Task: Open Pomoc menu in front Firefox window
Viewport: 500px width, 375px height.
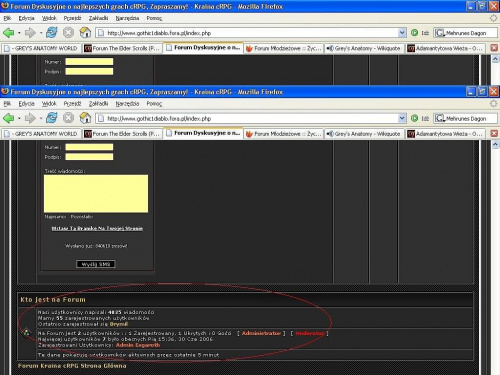Action: [x=154, y=104]
